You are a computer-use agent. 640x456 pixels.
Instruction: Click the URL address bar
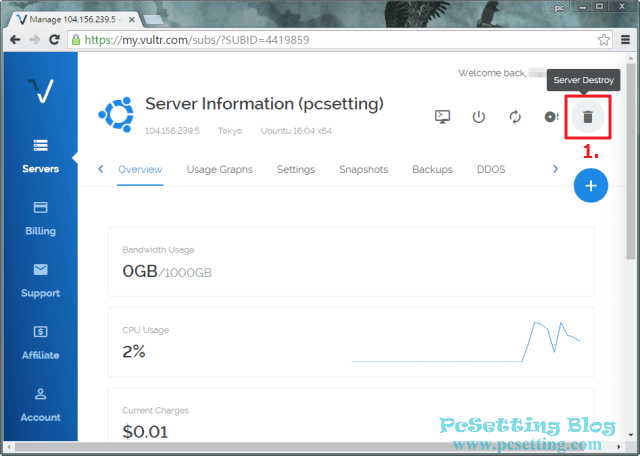(340, 40)
